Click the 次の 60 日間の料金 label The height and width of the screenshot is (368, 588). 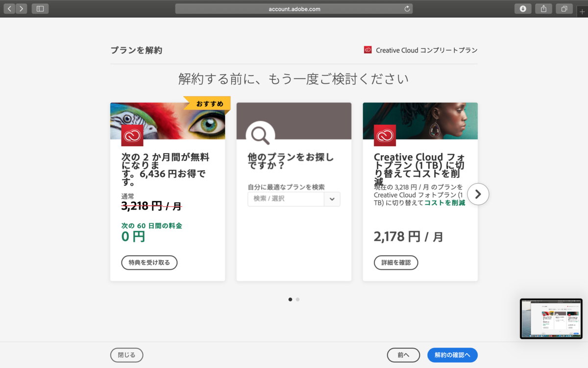coord(152,226)
